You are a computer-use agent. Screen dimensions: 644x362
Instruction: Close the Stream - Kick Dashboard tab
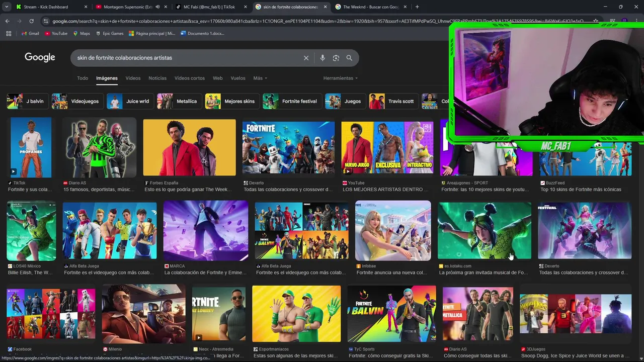(x=86, y=7)
